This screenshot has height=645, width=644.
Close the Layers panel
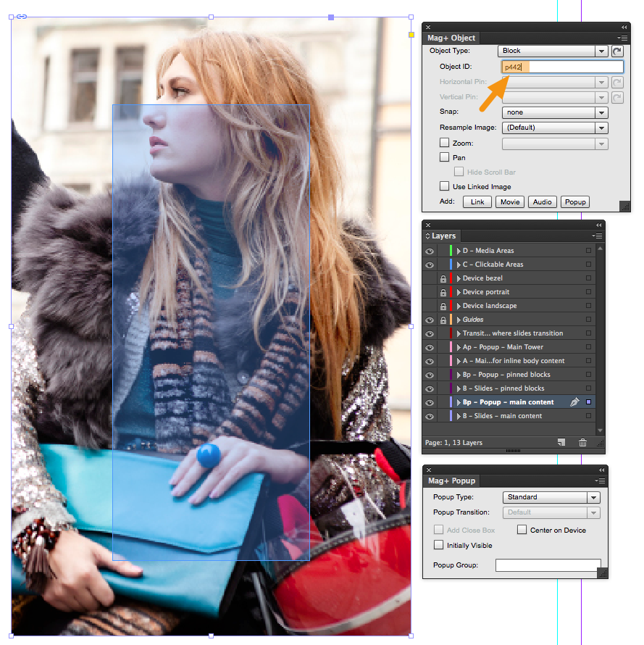[x=428, y=225]
